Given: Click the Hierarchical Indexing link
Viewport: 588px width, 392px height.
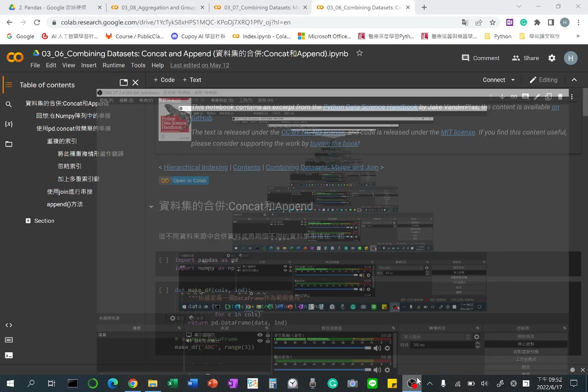Looking at the screenshot, I should (195, 167).
